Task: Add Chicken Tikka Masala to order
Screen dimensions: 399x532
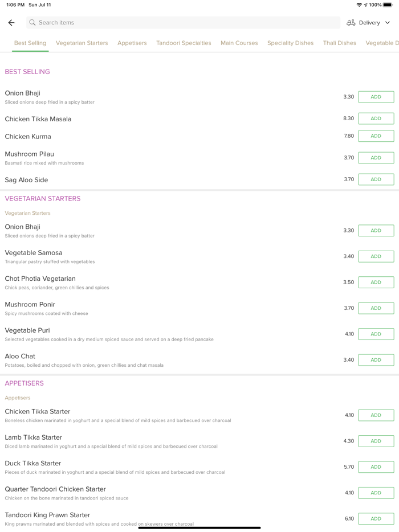Action: click(376, 118)
